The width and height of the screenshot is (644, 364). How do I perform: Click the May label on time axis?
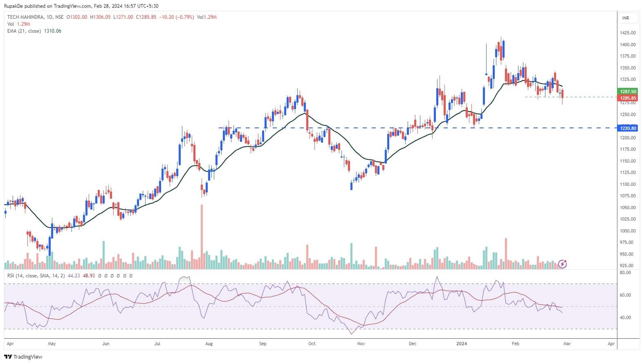(x=52, y=344)
